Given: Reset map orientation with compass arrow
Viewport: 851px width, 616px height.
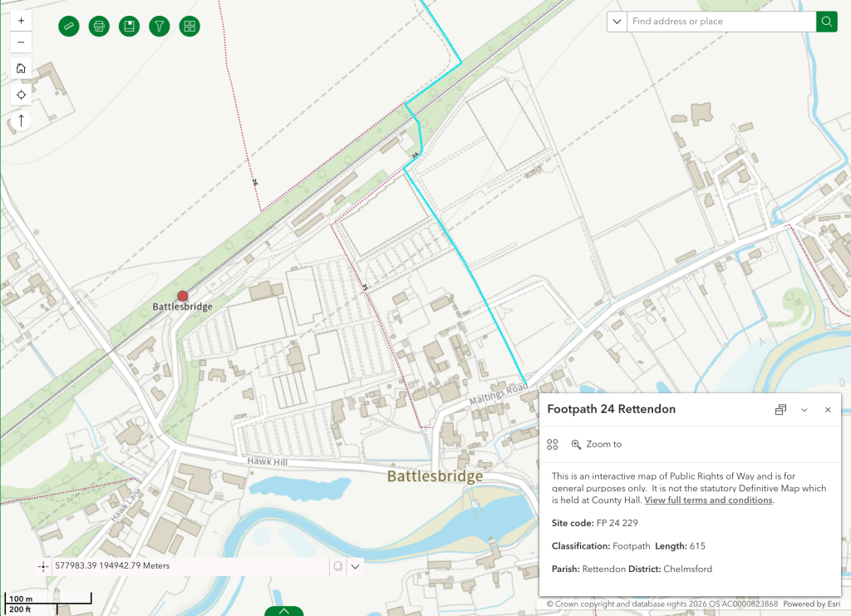Looking at the screenshot, I should click(22, 121).
